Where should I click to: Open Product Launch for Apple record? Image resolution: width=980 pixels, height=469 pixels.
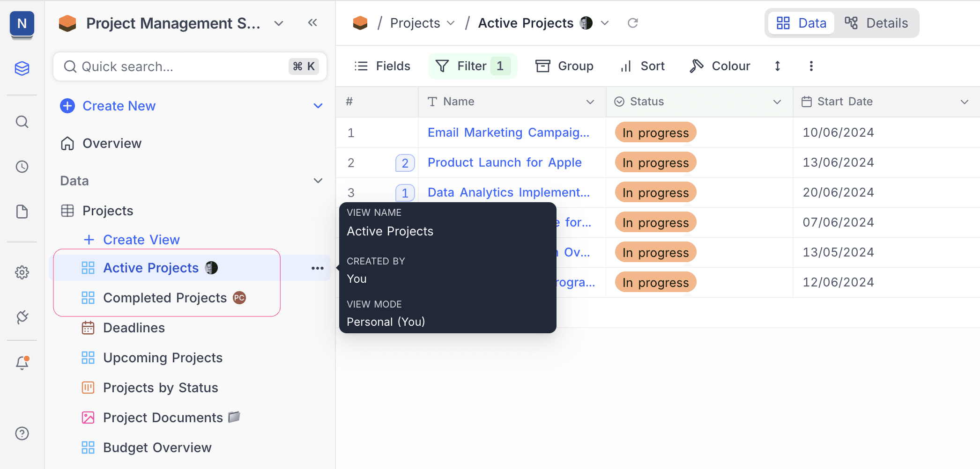[504, 162]
